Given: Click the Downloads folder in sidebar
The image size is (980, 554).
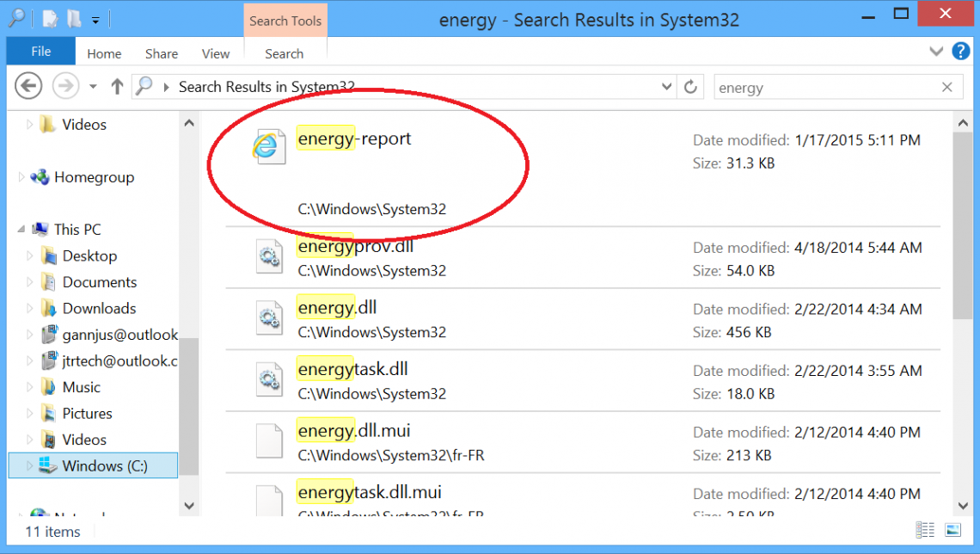Looking at the screenshot, I should [x=99, y=308].
